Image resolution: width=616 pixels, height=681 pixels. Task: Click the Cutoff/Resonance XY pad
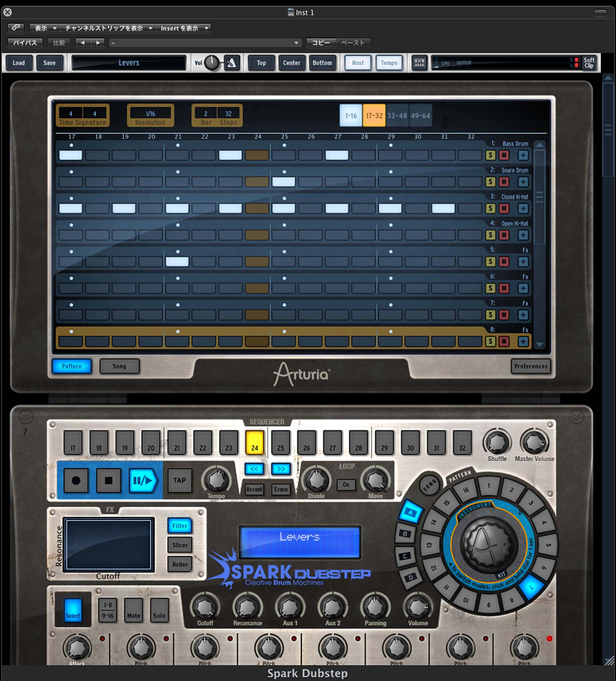tap(108, 545)
